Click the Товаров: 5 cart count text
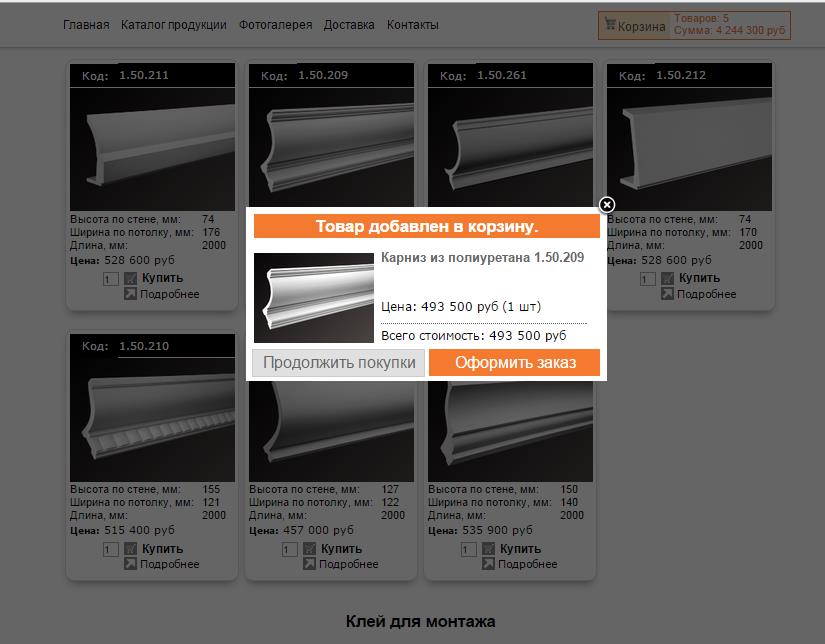 (x=701, y=19)
